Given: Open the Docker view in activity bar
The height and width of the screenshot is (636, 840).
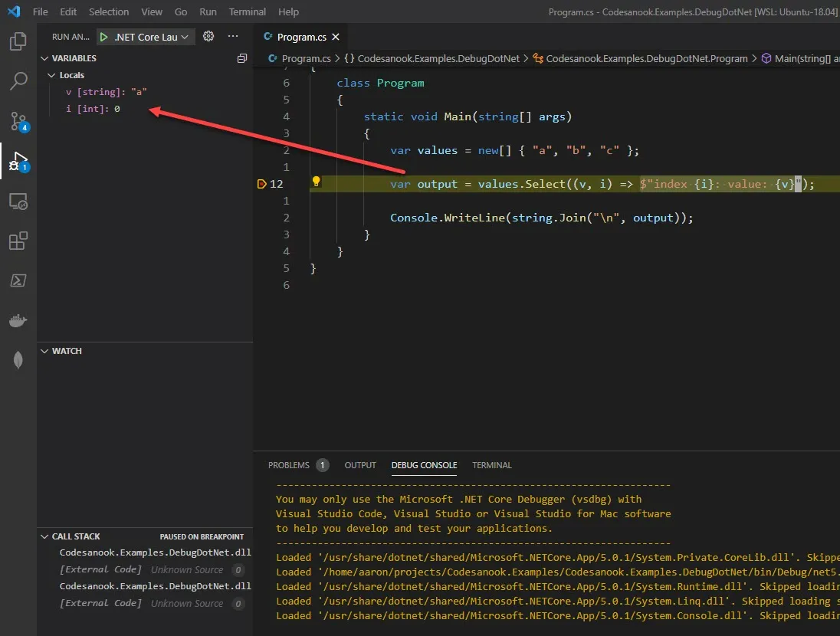Looking at the screenshot, I should pos(18,320).
